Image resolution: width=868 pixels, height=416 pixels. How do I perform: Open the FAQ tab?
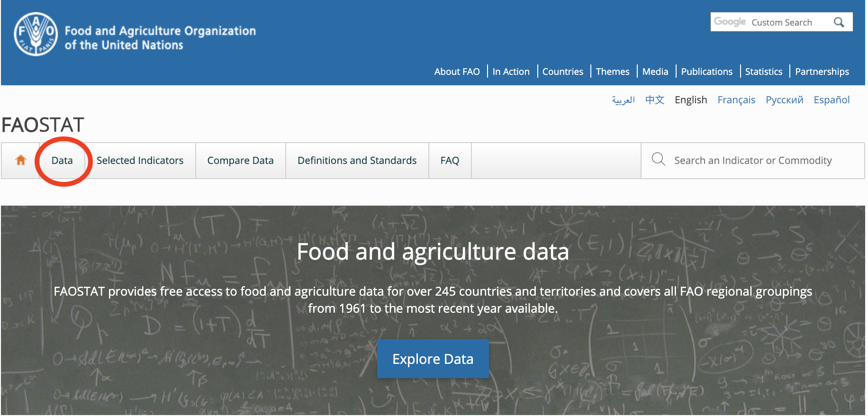[450, 161]
